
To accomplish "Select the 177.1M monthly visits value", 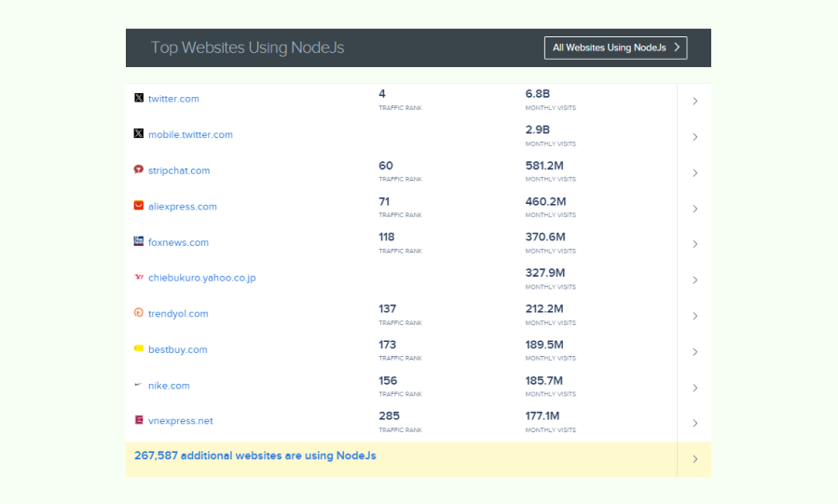I will pyautogui.click(x=543, y=415).
